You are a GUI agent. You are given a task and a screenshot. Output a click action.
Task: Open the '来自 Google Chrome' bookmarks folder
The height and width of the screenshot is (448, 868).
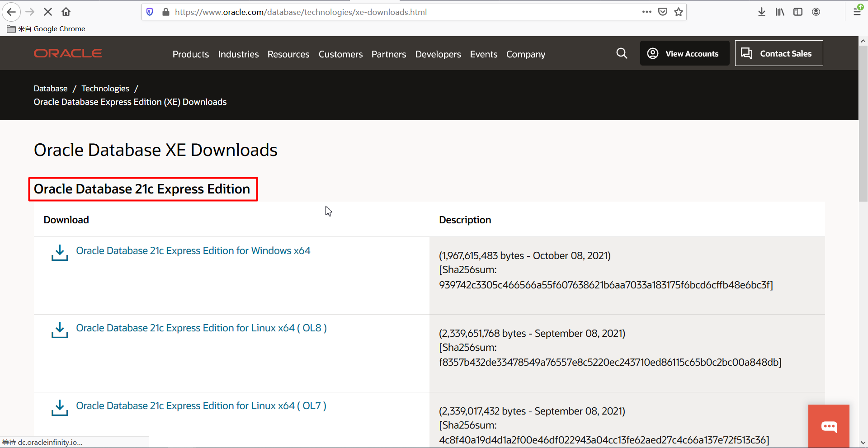[46, 28]
